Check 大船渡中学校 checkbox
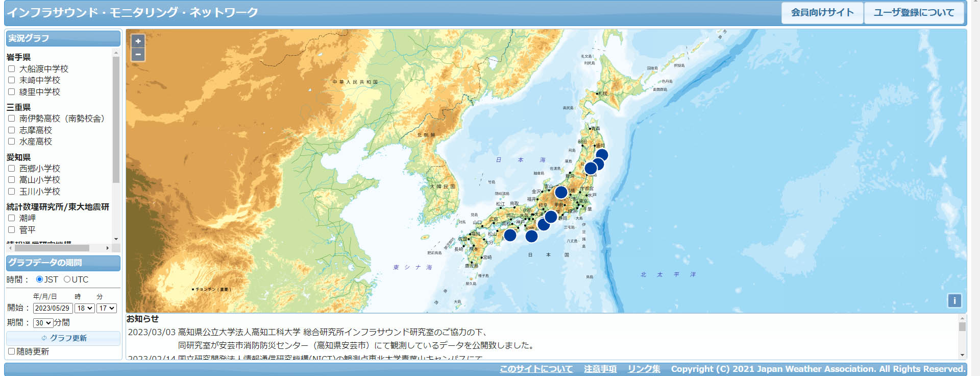The width and height of the screenshot is (980, 376). 11,68
